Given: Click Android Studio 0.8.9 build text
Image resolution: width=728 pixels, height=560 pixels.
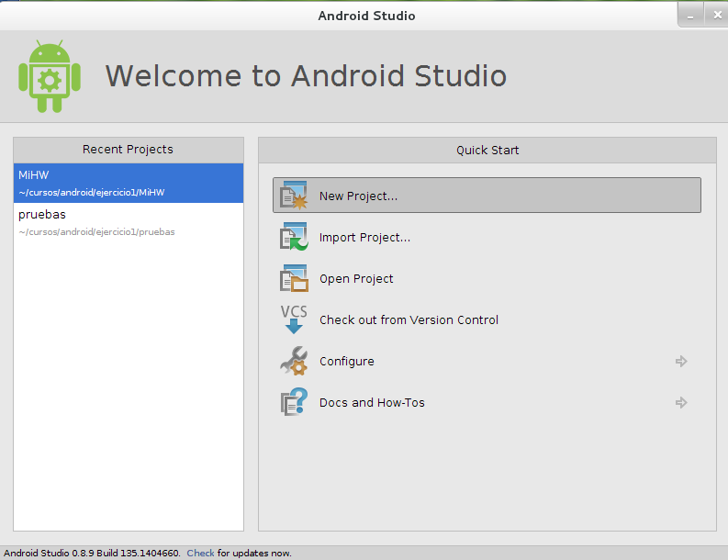Looking at the screenshot, I should tap(92, 553).
